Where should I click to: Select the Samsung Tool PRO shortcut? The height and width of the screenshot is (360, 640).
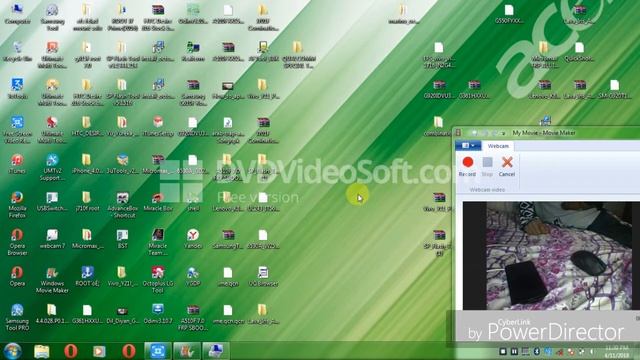point(17,318)
